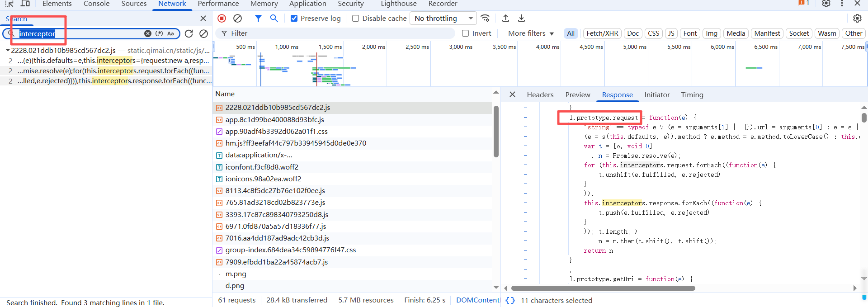Close the request details pane

click(x=512, y=94)
